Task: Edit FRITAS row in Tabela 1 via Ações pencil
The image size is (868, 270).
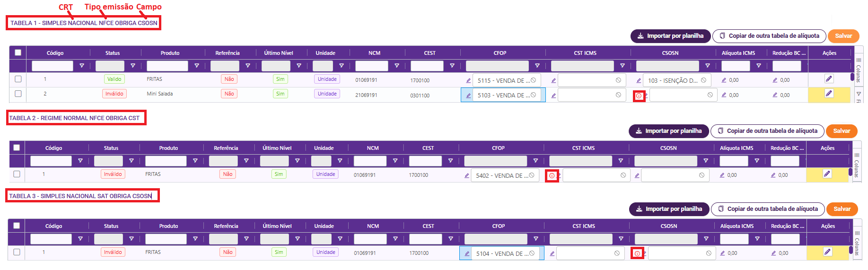Action: [x=829, y=79]
